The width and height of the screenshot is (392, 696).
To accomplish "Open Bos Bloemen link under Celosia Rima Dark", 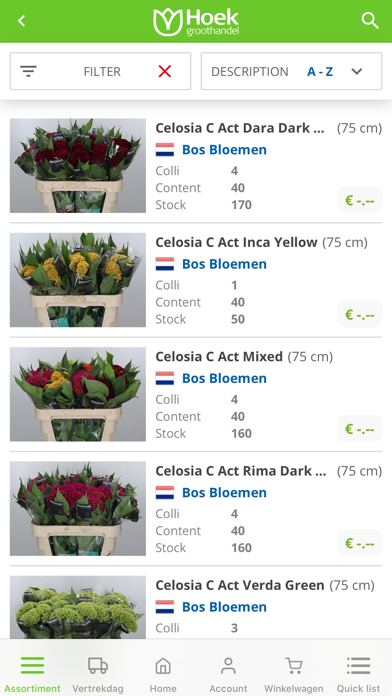I will (224, 492).
